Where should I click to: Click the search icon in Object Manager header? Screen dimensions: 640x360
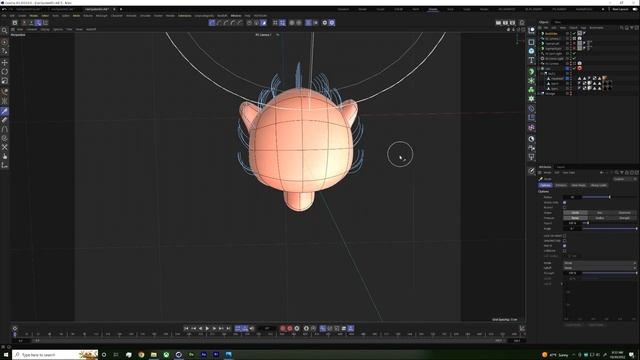tap(621, 28)
